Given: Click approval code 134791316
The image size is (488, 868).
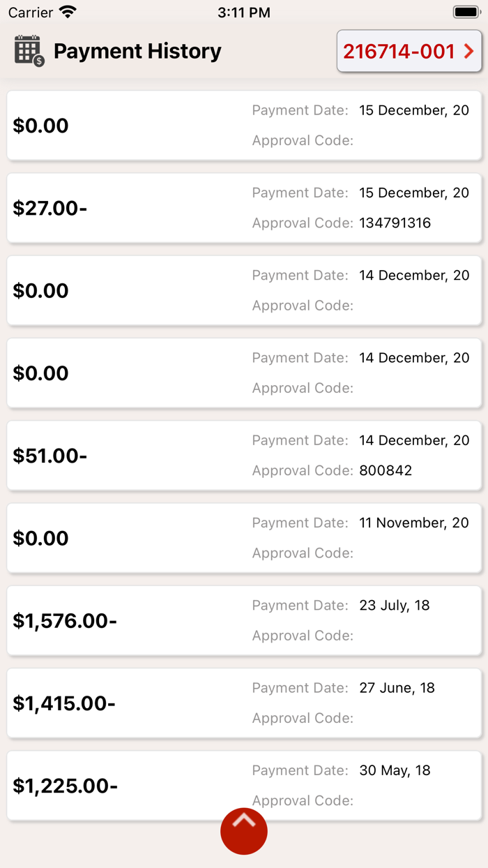Looking at the screenshot, I should 395,223.
